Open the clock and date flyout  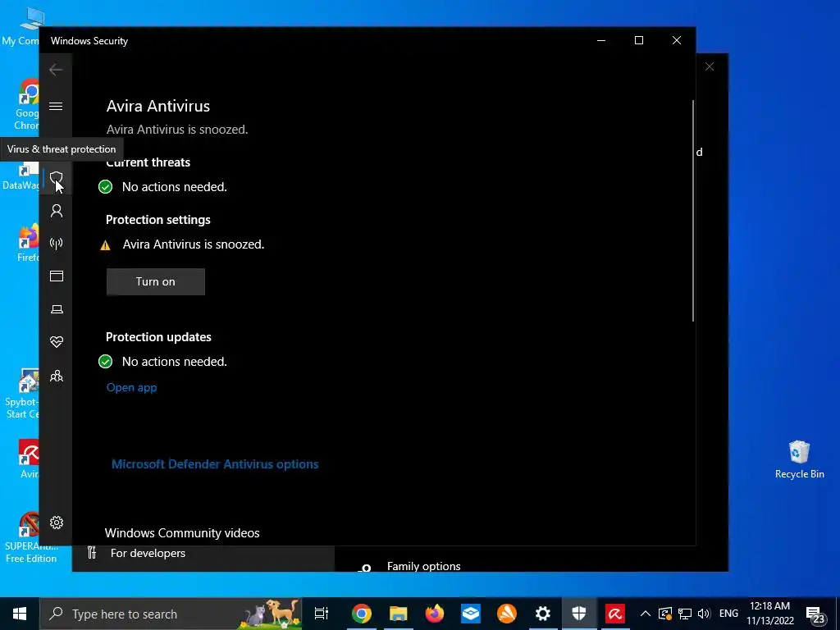(769, 614)
